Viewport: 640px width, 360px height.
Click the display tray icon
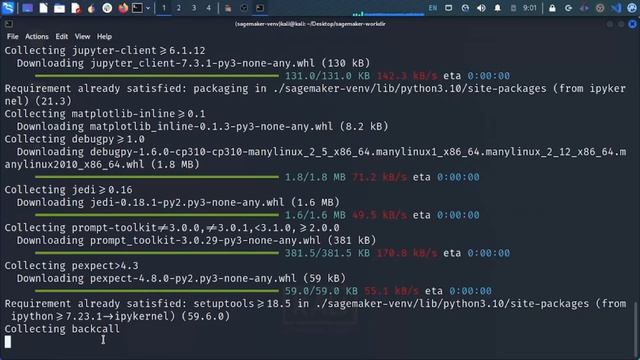(449, 8)
